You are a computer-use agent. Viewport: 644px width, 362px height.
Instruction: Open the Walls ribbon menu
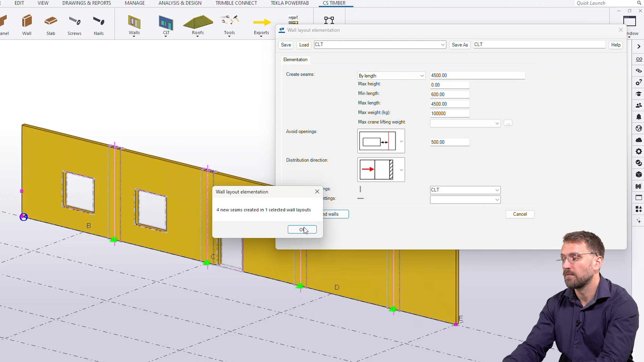[134, 25]
